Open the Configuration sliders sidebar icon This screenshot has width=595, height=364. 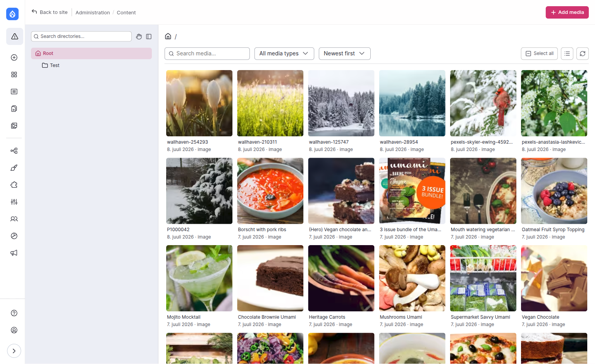click(14, 202)
